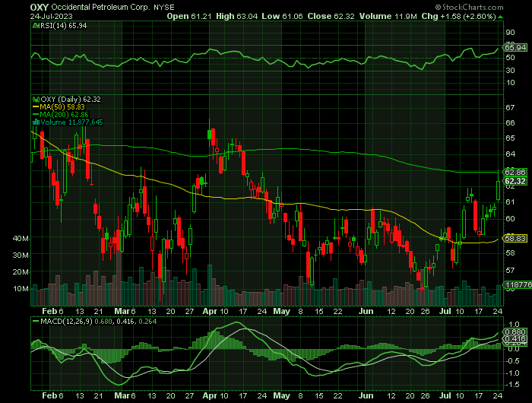Click the 0.416 signal value tag
This screenshot has width=532, height=403.
click(515, 339)
